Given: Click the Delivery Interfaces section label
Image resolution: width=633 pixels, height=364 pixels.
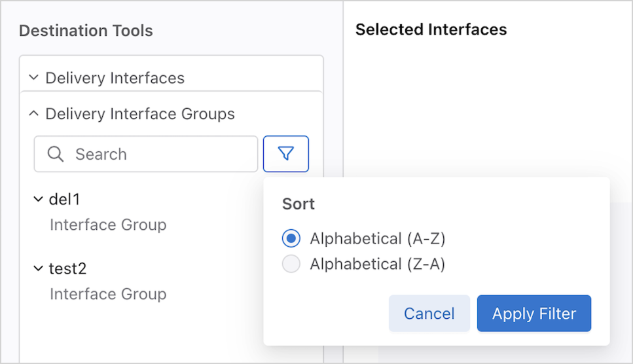Looking at the screenshot, I should click(x=115, y=78).
